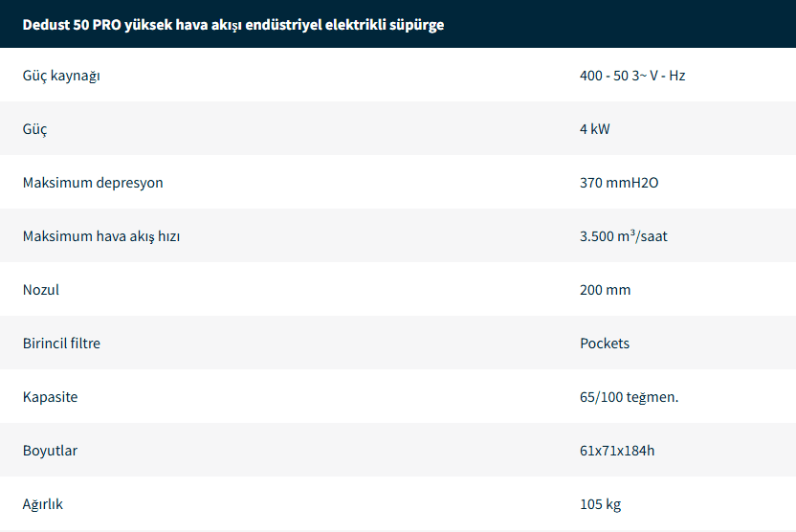Click the 4 kW power value
796x532 pixels.
594,129
